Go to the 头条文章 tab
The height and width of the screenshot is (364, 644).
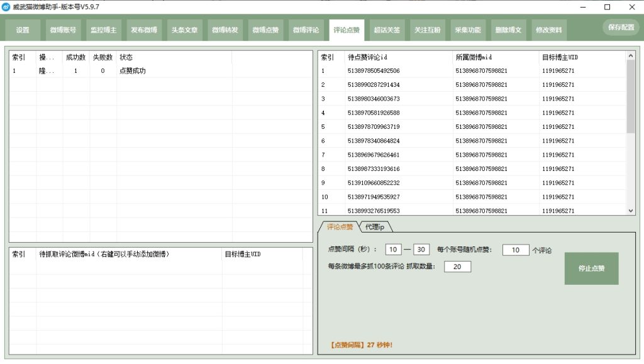click(x=184, y=30)
